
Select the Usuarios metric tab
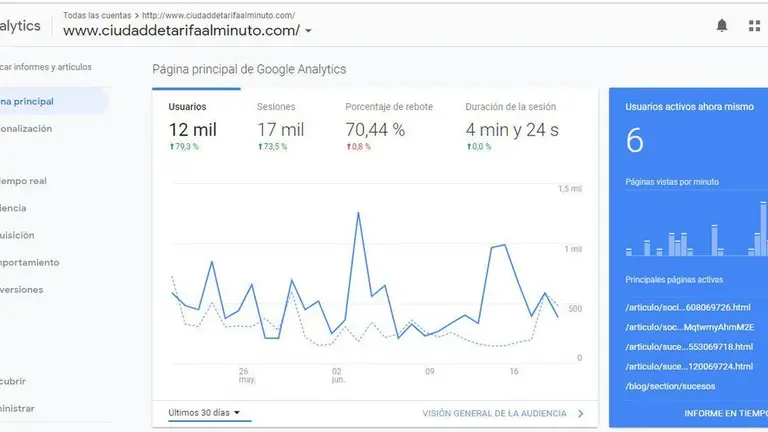point(192,126)
